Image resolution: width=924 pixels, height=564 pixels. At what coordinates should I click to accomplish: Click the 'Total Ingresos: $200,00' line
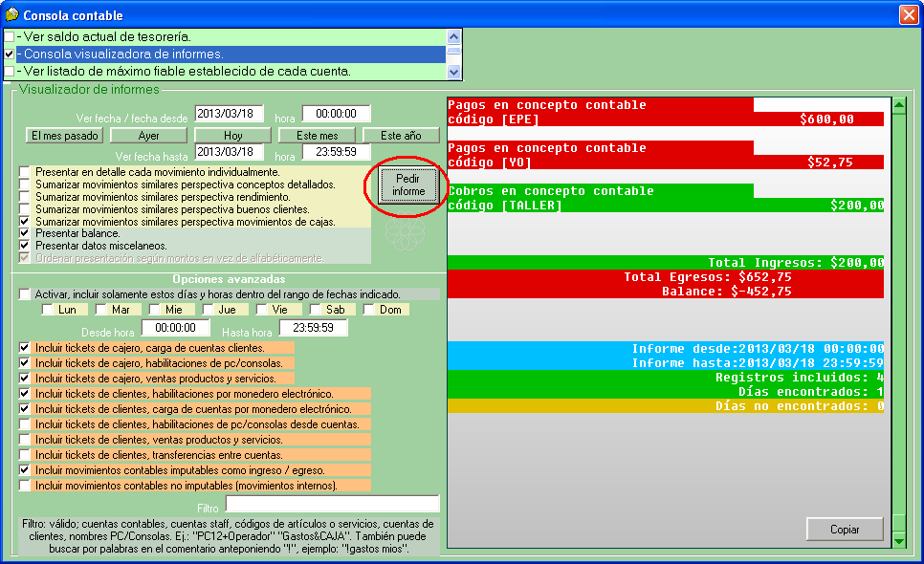(x=666, y=263)
